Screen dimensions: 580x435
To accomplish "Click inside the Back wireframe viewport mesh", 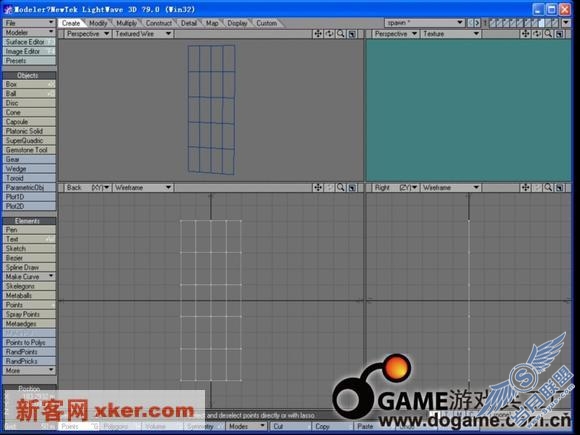I will pyautogui.click(x=211, y=300).
